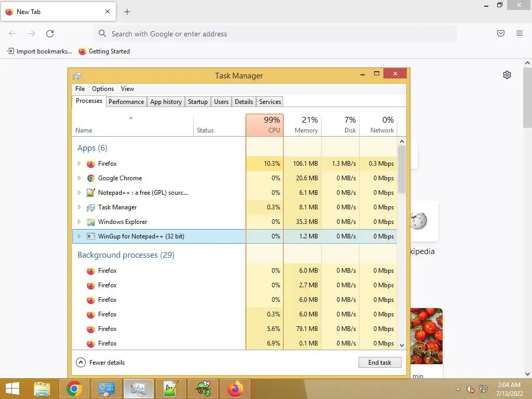Screen dimensions: 532x399
Task: Sort processes by Memory column
Action: point(303,125)
